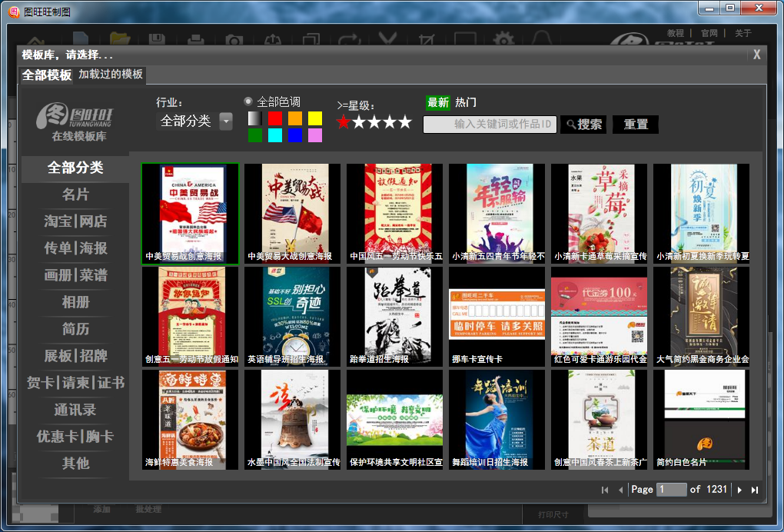Filter templates by red color swatch
This screenshot has height=532, width=784.
pos(275,118)
